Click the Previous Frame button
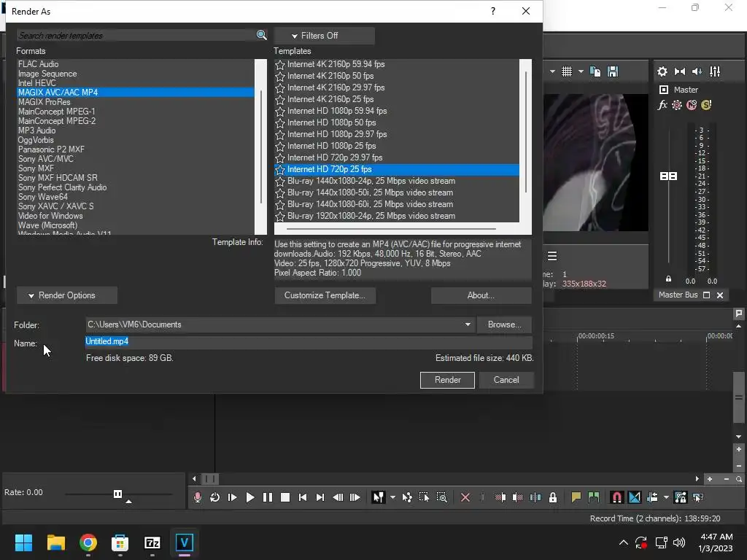This screenshot has height=560, width=747. (338, 497)
